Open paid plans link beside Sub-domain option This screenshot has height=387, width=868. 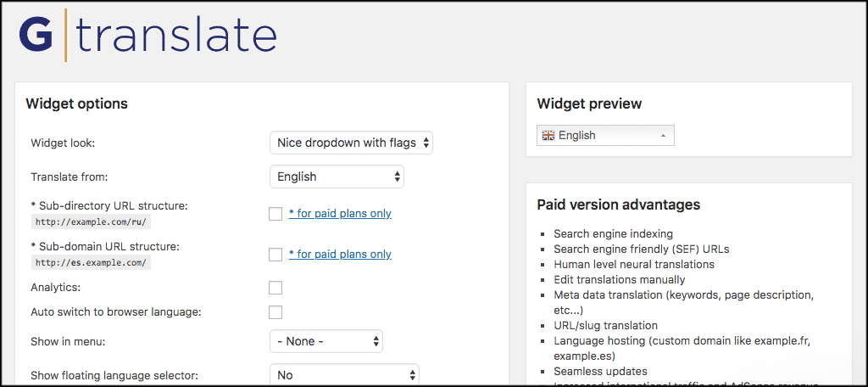pos(340,255)
